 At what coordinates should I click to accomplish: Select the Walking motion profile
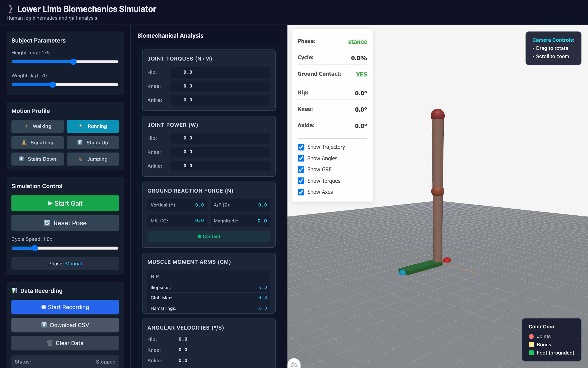(37, 126)
